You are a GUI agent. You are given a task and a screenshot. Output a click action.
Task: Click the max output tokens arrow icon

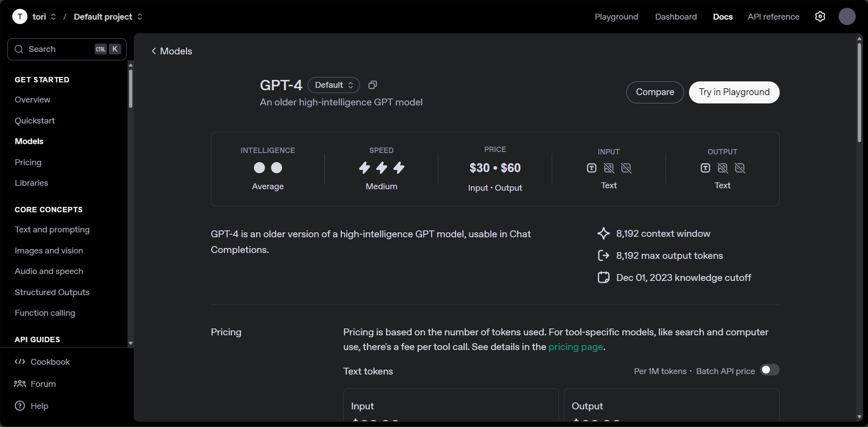pyautogui.click(x=604, y=255)
